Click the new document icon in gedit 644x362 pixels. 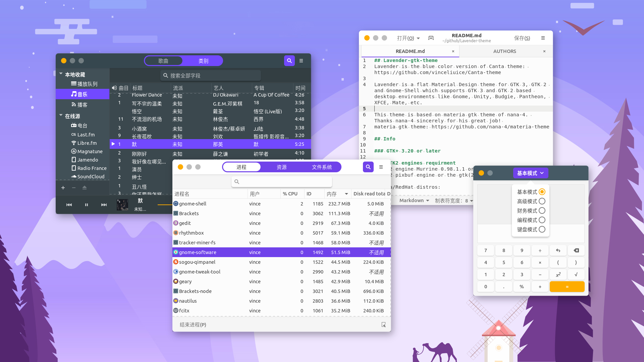click(x=431, y=38)
